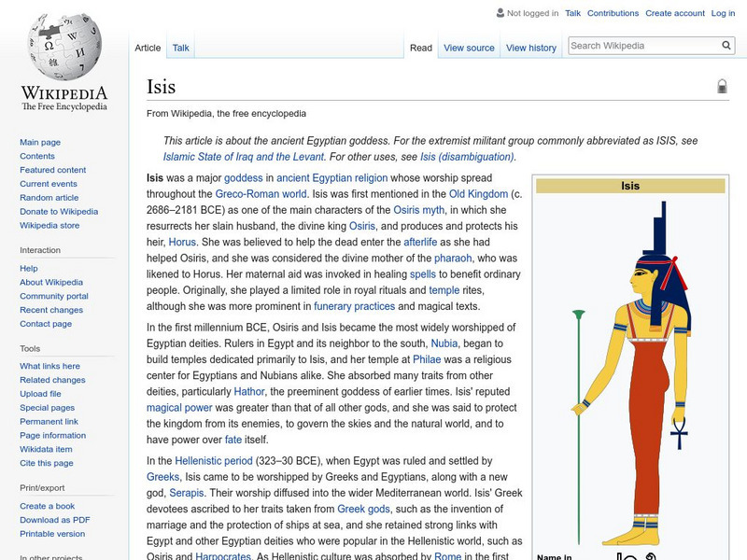Follow the pharaoh link
Screen dimensions: 747x560
tap(453, 259)
